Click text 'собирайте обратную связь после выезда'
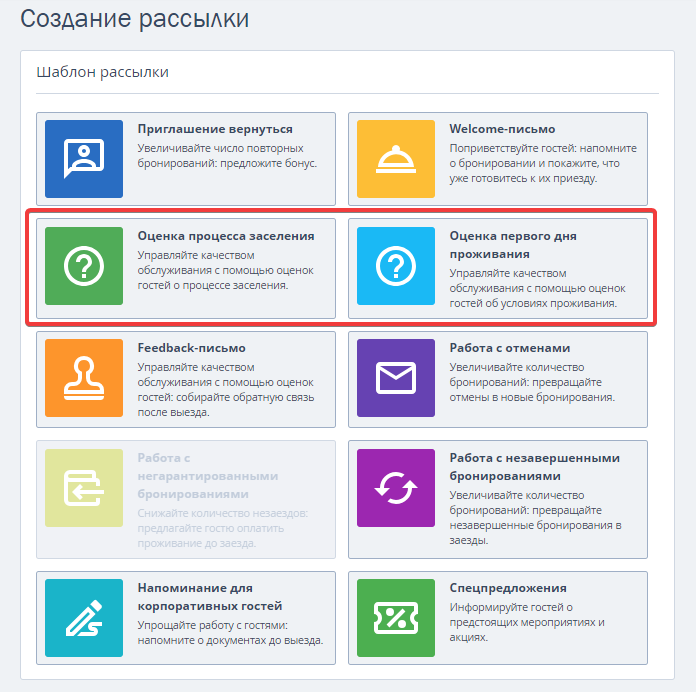The width and height of the screenshot is (696, 692). tap(226, 404)
